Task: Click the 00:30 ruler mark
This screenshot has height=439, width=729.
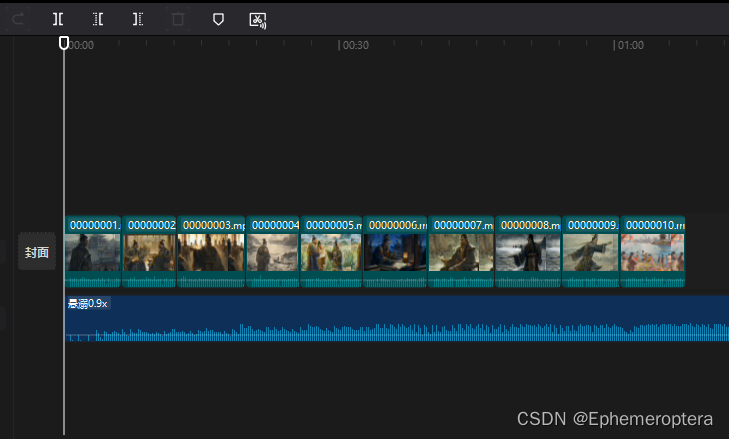Action: tap(354, 45)
